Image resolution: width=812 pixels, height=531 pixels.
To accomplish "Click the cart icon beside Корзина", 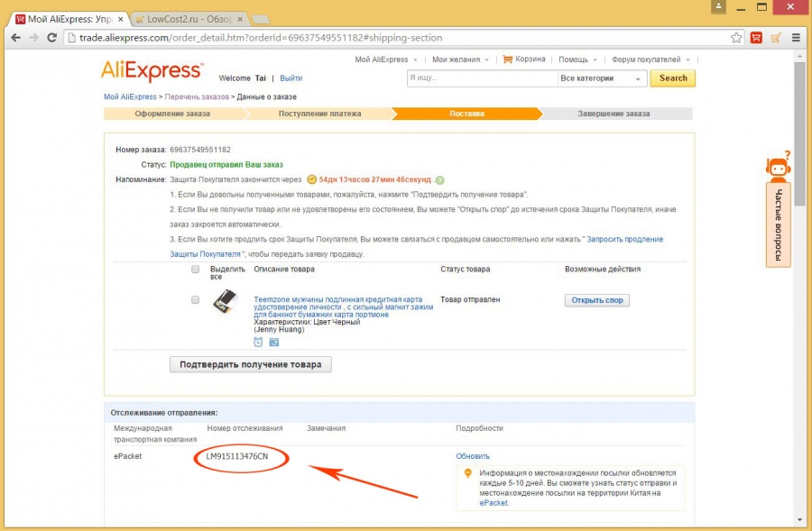I will pos(507,59).
